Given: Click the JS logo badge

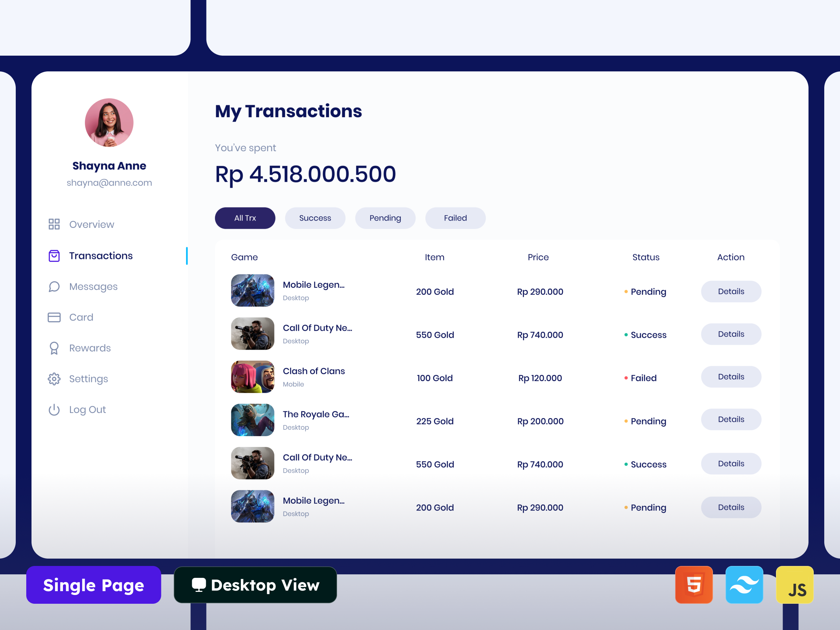Looking at the screenshot, I should (794, 584).
